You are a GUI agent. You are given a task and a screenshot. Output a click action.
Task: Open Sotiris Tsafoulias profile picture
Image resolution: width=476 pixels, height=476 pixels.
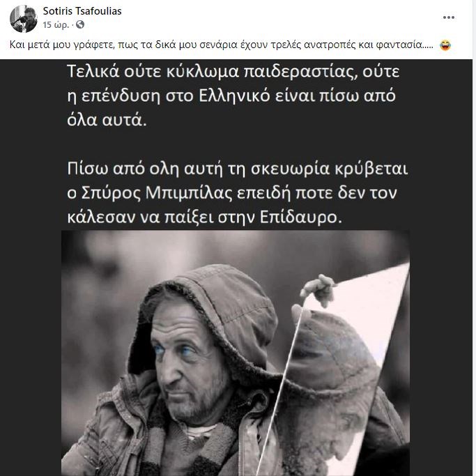(x=24, y=19)
